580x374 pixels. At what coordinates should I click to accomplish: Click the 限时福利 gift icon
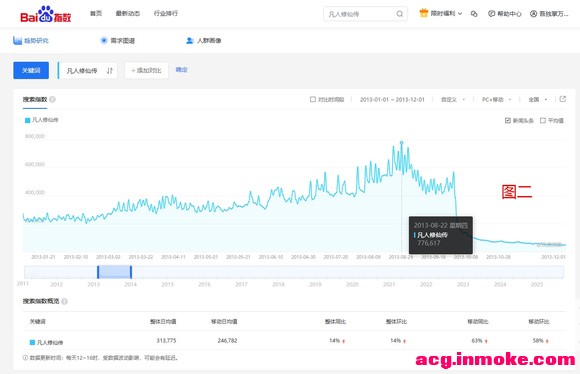[424, 13]
